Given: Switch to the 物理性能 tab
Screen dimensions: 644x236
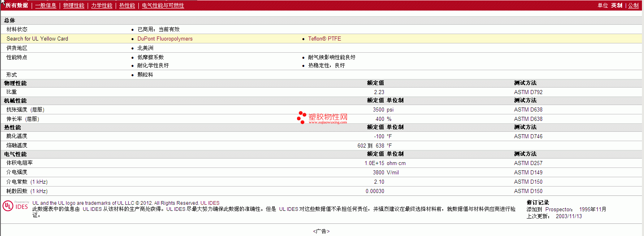Looking at the screenshot, I should (74, 5).
